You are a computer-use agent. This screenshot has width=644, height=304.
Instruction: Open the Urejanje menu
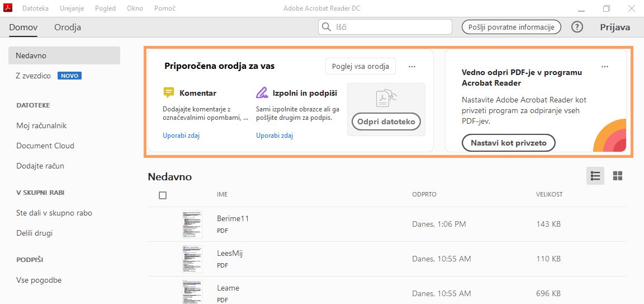[x=72, y=8]
